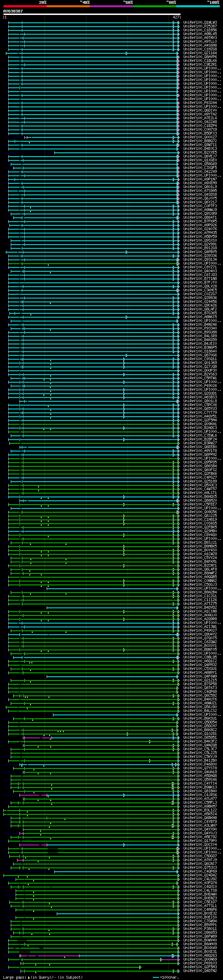Click the green ~80% identity legend segment
Image resolution: width=223 pixels, height=980 pixels.
pos(154,6)
